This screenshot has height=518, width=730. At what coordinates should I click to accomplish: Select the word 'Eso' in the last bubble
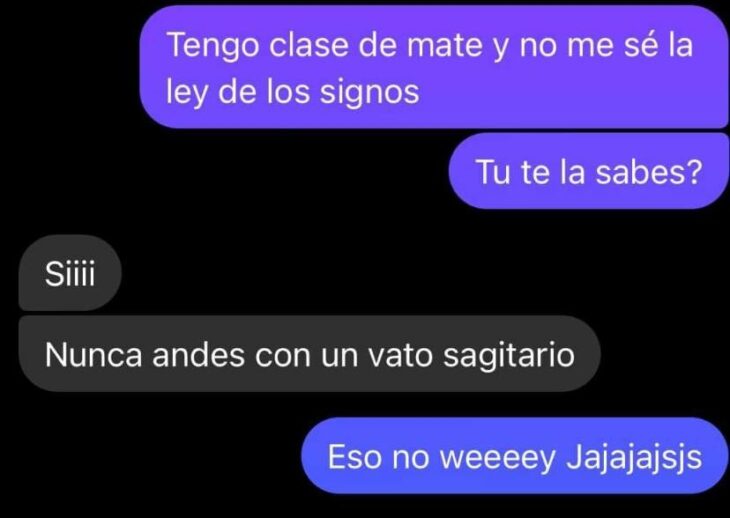[355, 457]
